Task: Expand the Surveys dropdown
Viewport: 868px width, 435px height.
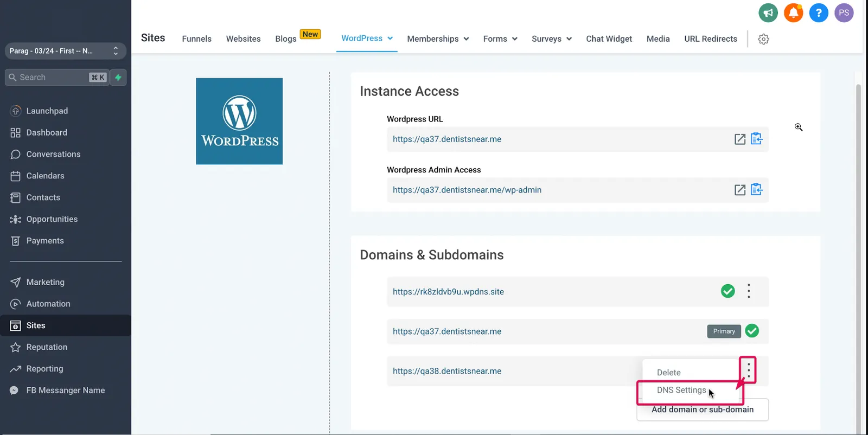Action: pos(552,39)
